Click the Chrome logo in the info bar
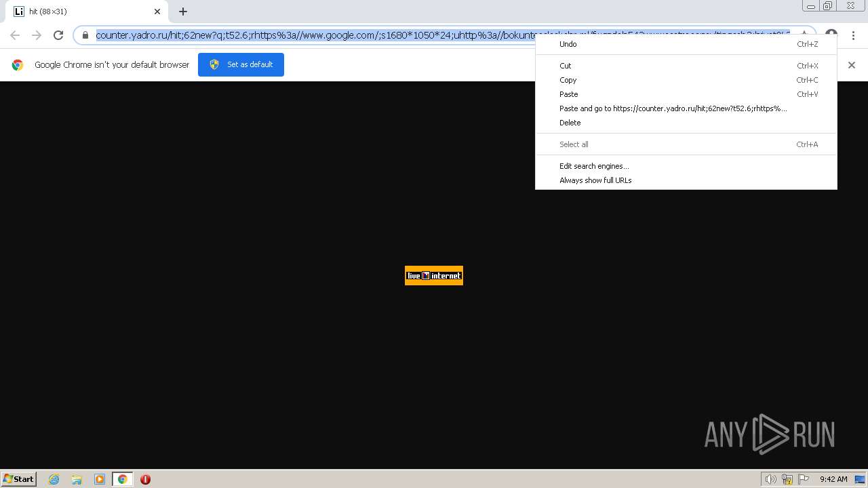868x488 pixels. click(18, 65)
